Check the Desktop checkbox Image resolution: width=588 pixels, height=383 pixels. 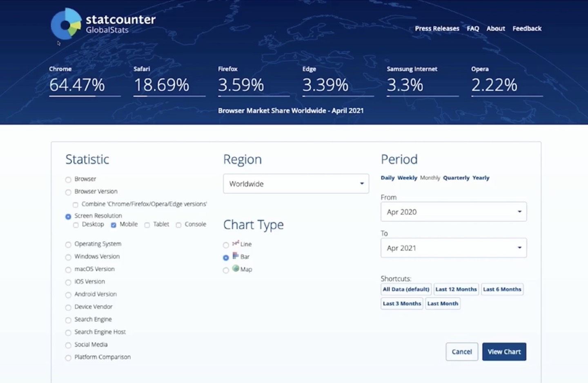pyautogui.click(x=76, y=225)
